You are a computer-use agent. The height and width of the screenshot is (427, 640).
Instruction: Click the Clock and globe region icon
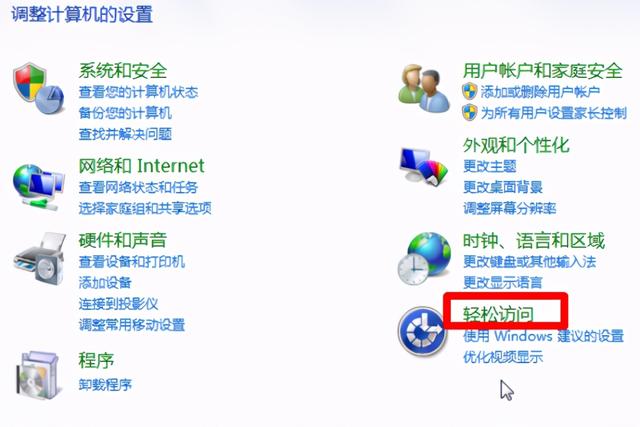[424, 258]
